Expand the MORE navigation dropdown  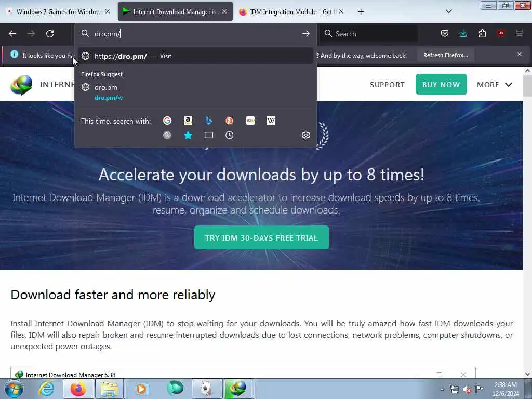495,85
